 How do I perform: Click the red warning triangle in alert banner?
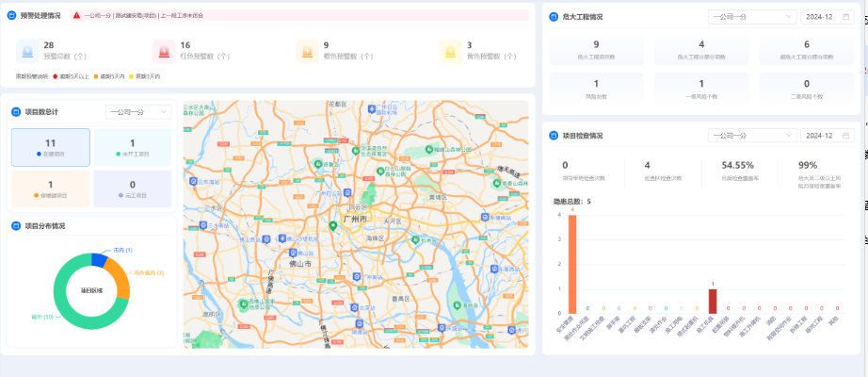point(76,16)
